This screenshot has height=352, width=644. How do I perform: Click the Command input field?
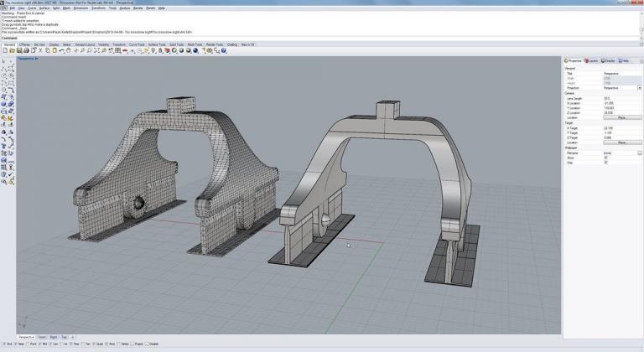320,38
